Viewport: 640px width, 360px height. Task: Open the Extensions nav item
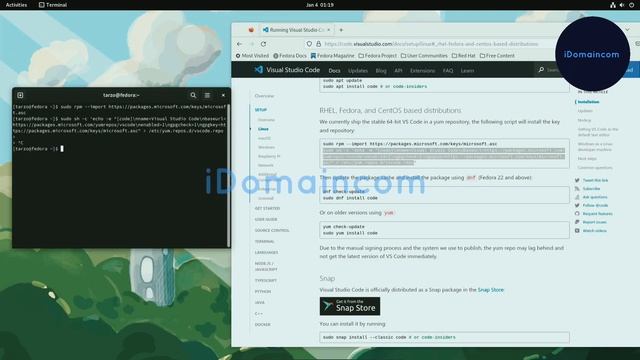click(x=422, y=71)
